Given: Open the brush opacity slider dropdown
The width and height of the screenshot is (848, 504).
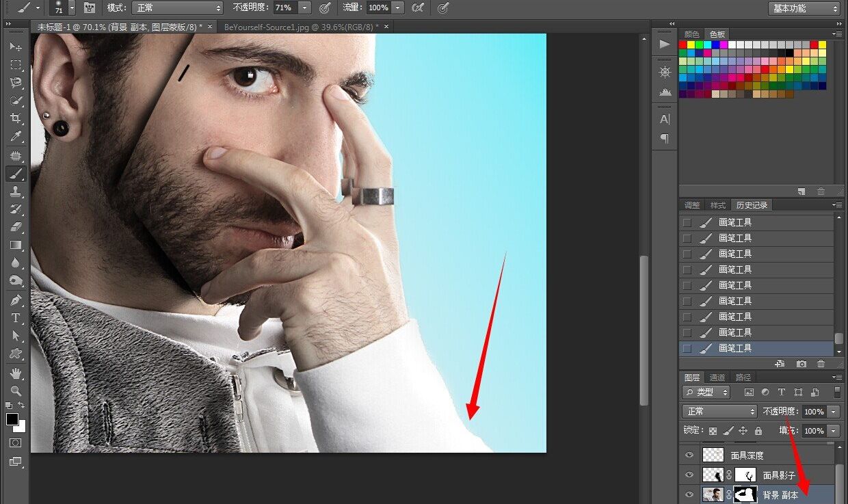Looking at the screenshot, I should [305, 8].
